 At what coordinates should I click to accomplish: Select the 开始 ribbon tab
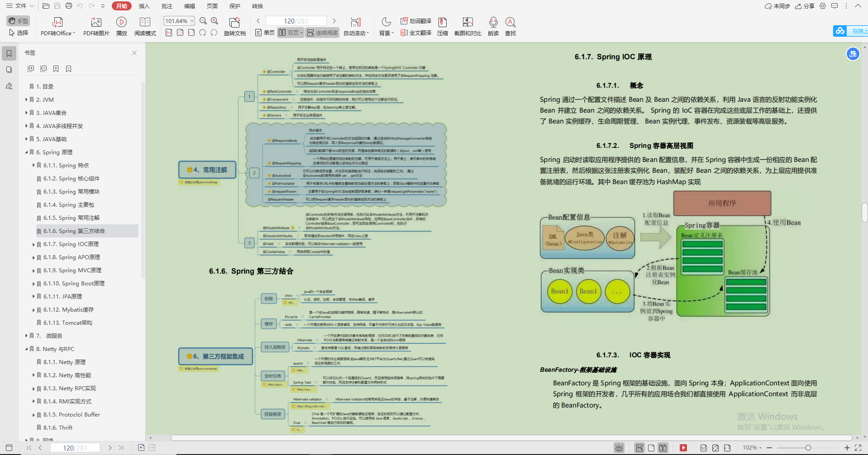121,6
